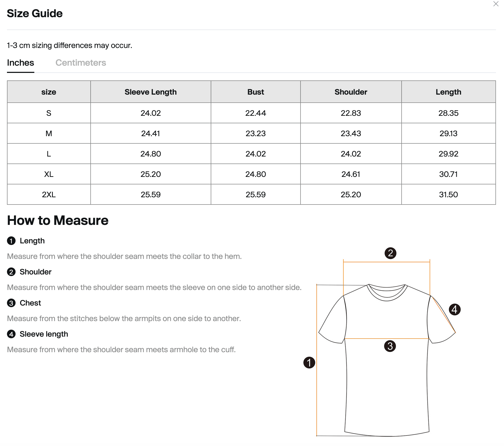Click the Sleeve Length column header

tap(150, 92)
